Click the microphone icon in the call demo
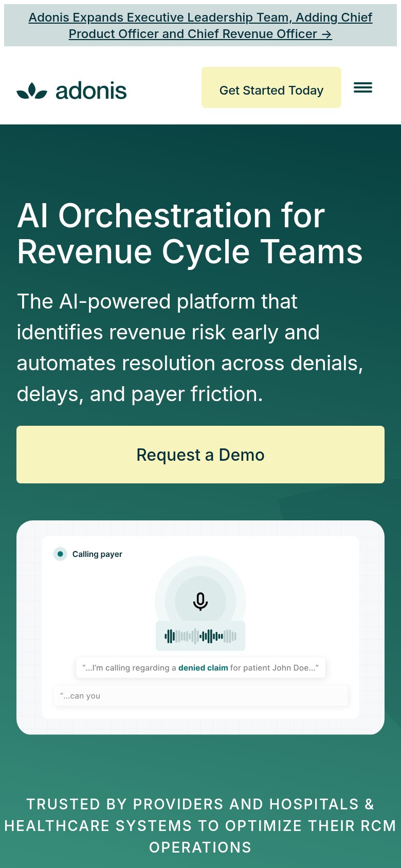This screenshot has width=401, height=868. click(200, 601)
